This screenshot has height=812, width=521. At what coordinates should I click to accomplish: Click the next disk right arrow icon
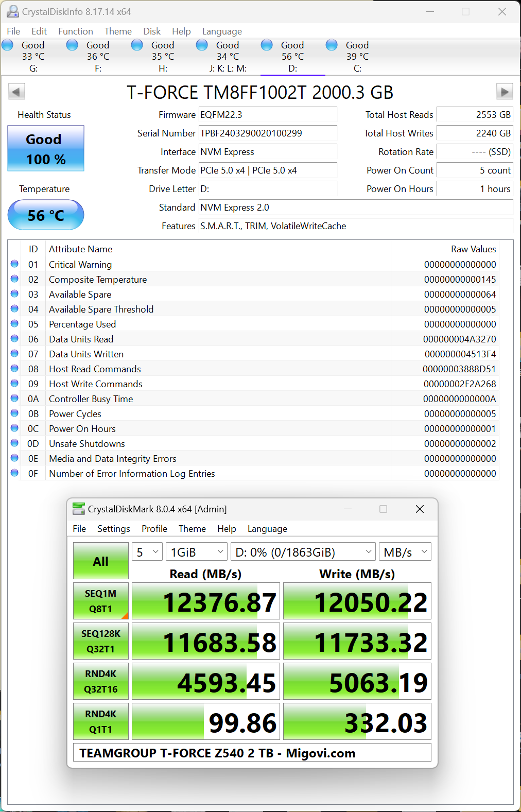(x=504, y=92)
